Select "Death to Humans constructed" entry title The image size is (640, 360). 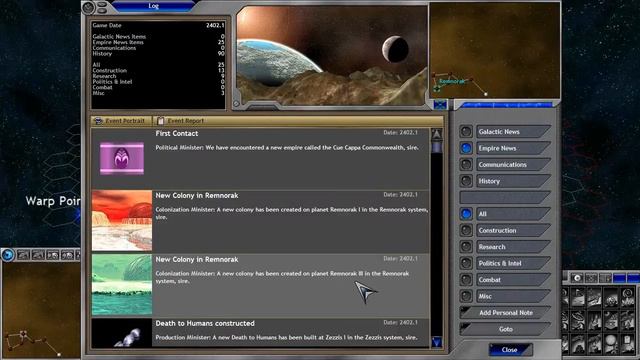(x=205, y=323)
